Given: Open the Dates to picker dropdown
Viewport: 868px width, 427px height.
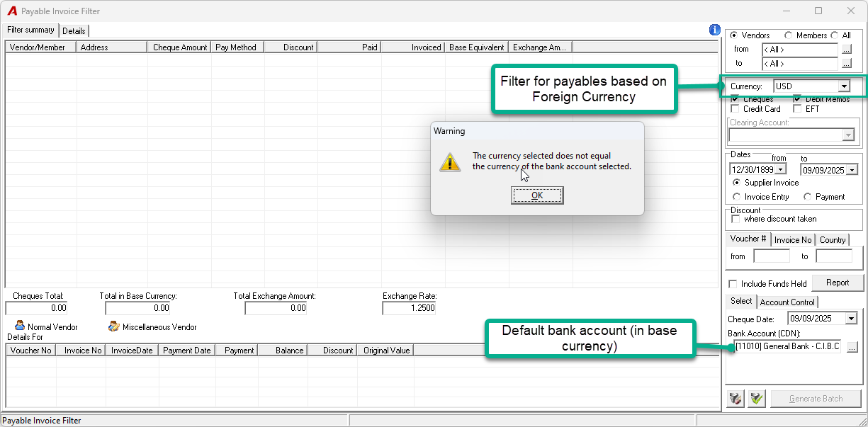Looking at the screenshot, I should click(x=852, y=169).
